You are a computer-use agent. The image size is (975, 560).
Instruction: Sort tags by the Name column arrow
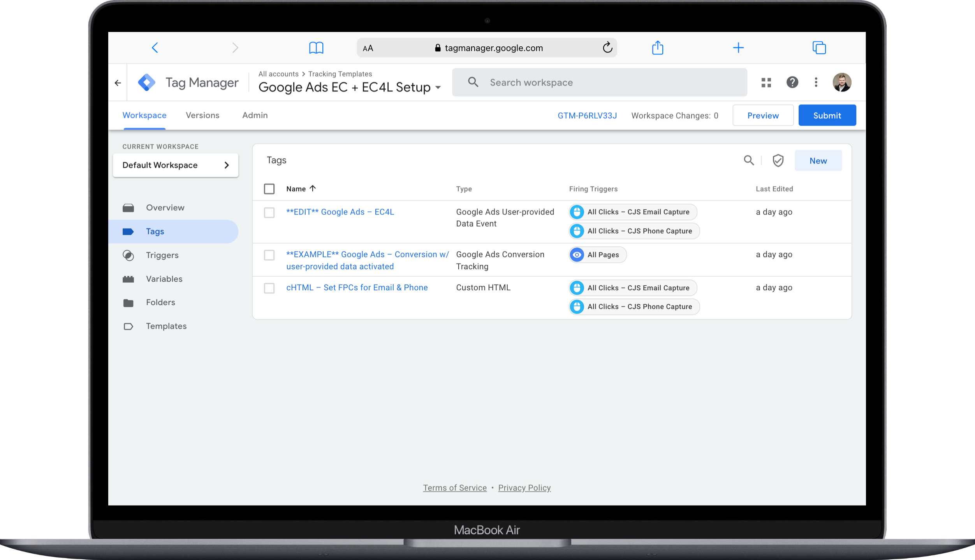tap(312, 189)
